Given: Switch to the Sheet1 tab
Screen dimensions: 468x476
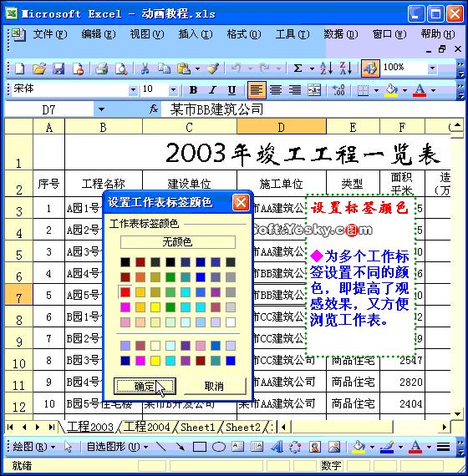Looking at the screenshot, I should click(x=197, y=427).
